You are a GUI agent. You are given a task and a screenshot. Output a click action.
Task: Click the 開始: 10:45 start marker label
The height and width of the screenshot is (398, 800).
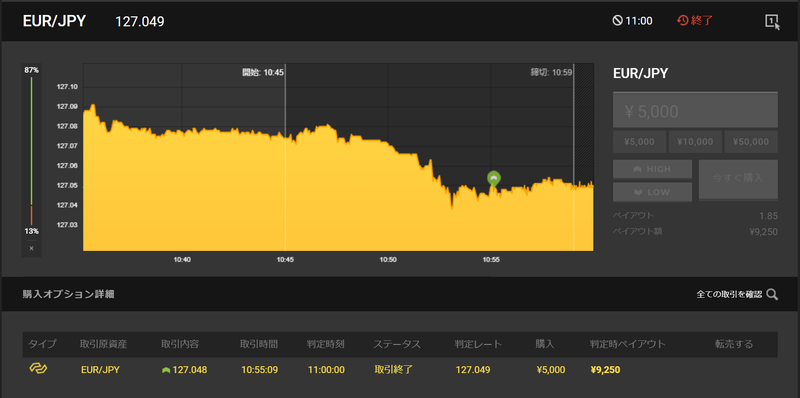(x=263, y=72)
